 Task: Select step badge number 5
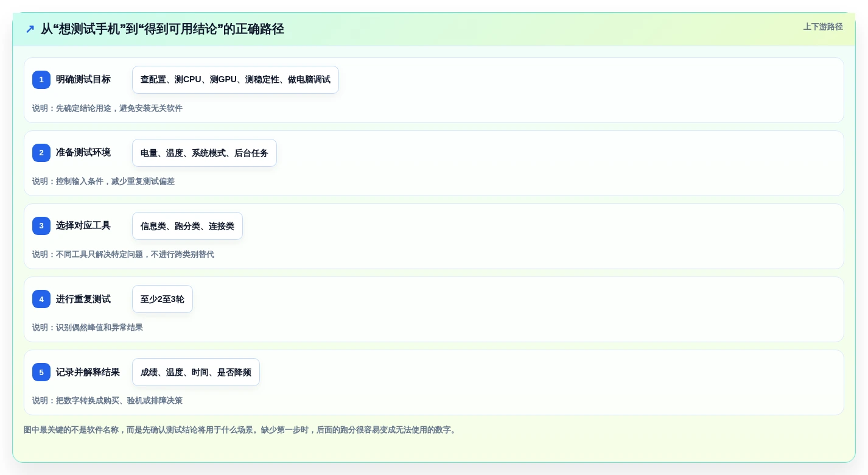tap(41, 372)
